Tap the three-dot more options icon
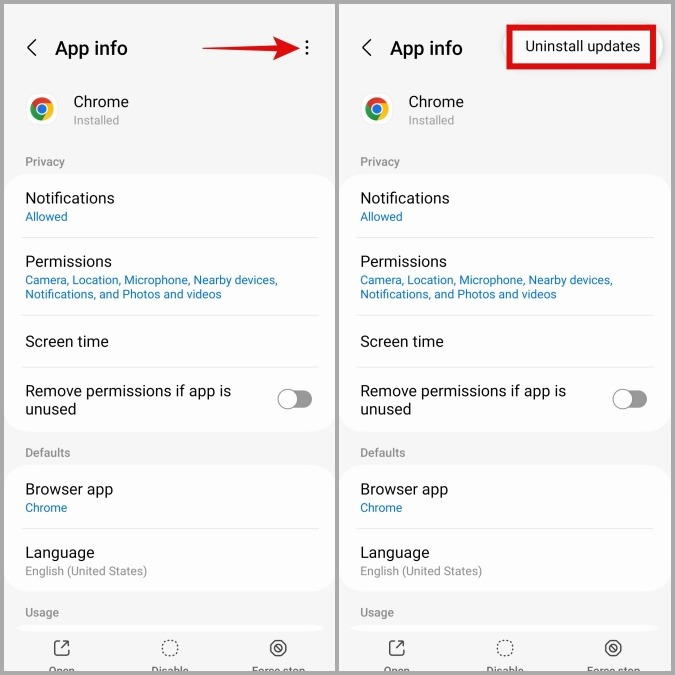The width and height of the screenshot is (675, 675). coord(307,48)
